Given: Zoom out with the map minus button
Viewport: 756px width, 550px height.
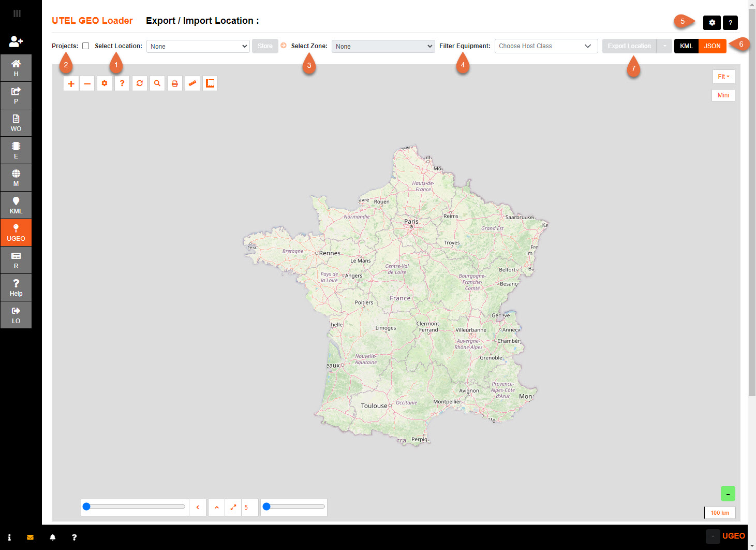Looking at the screenshot, I should (x=87, y=83).
